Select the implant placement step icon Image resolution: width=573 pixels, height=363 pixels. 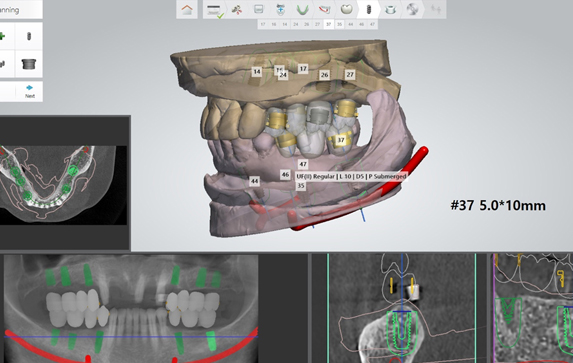[368, 10]
